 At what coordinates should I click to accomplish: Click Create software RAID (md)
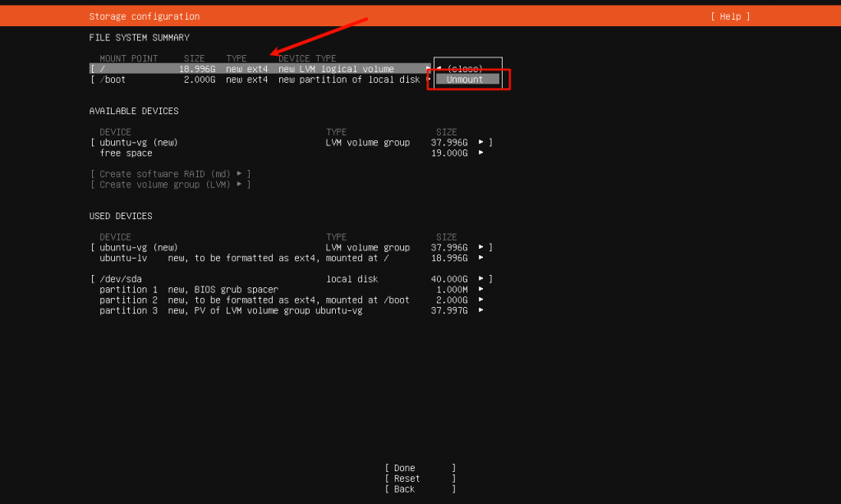(x=170, y=174)
